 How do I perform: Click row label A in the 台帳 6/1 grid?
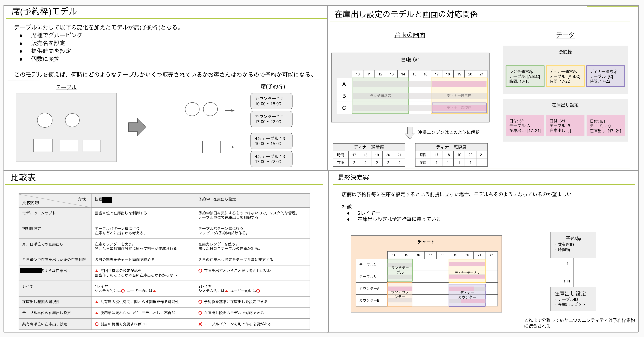344,84
